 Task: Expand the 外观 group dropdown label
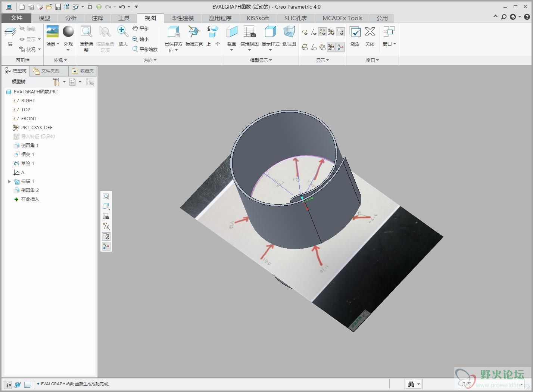[x=60, y=60]
